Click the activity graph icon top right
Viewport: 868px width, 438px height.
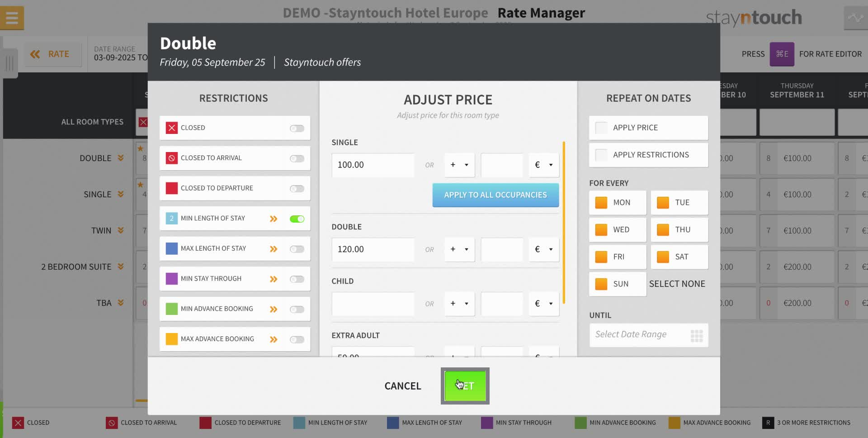coord(855,18)
